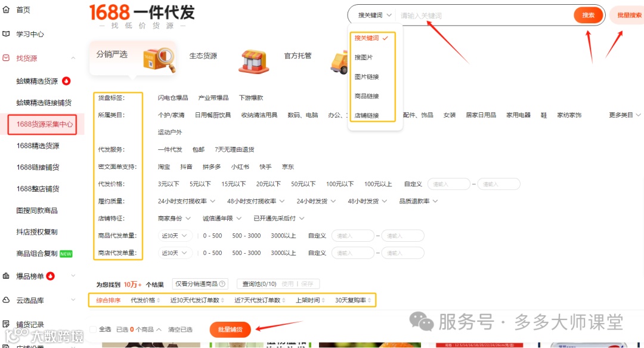This screenshot has height=348, width=644.
Task: Click the 铺货记录 record icon
Action: point(6,324)
